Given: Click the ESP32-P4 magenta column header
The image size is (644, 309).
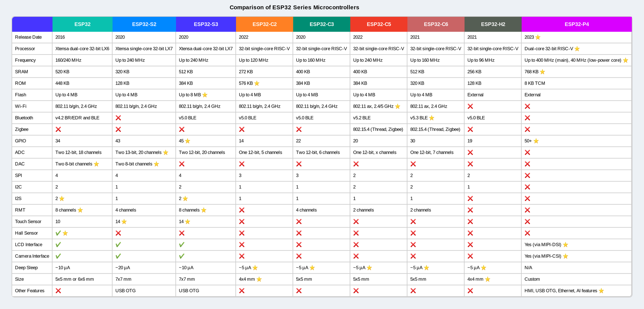Looking at the screenshot, I should coord(576,24).
